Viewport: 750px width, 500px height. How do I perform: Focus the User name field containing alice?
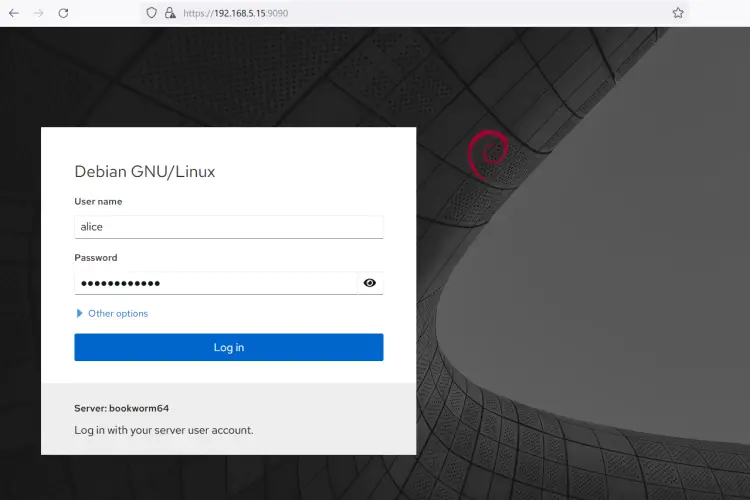pyautogui.click(x=229, y=227)
